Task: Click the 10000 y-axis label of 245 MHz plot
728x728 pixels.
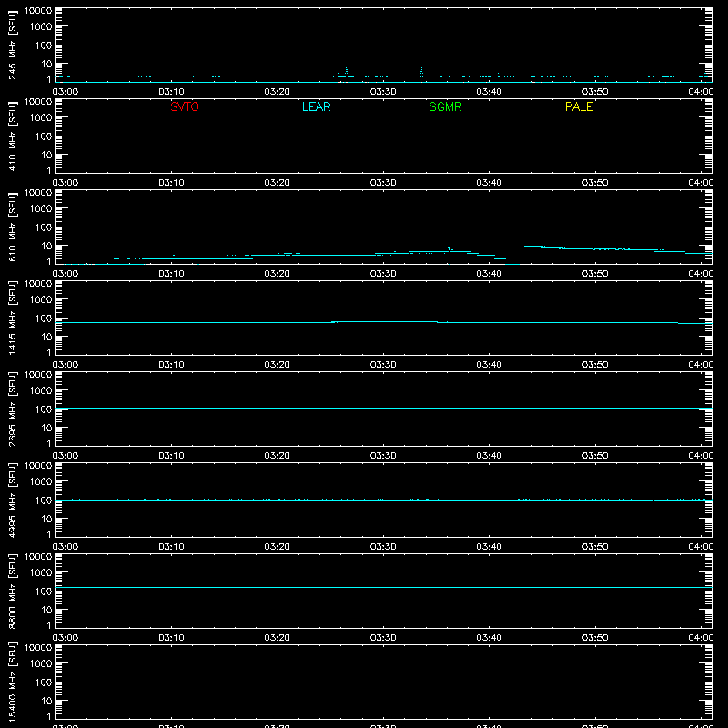Action: (38, 11)
